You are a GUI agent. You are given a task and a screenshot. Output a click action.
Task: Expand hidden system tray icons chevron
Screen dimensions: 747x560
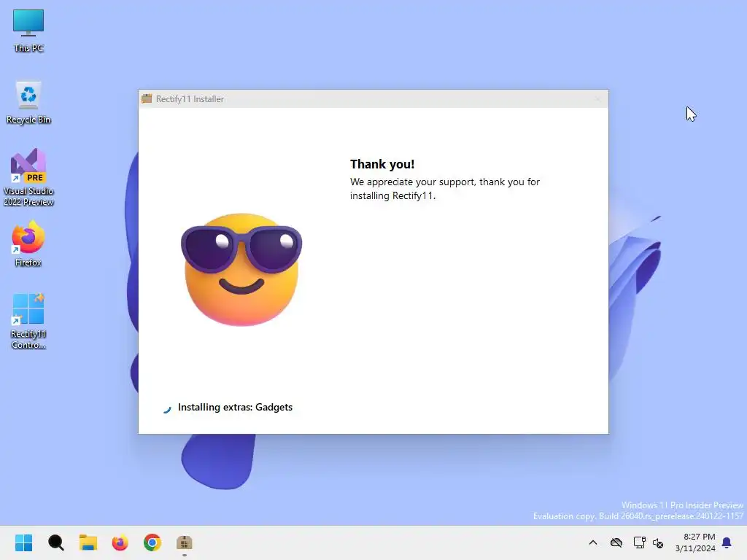593,542
